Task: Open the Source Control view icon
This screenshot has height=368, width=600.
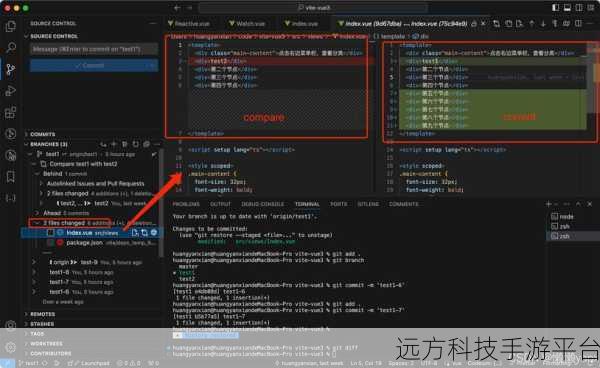Action: click(11, 69)
